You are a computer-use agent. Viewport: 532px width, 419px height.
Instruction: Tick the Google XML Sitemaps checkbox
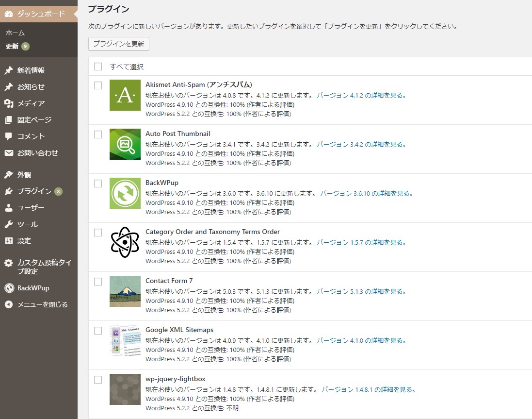tap(98, 331)
